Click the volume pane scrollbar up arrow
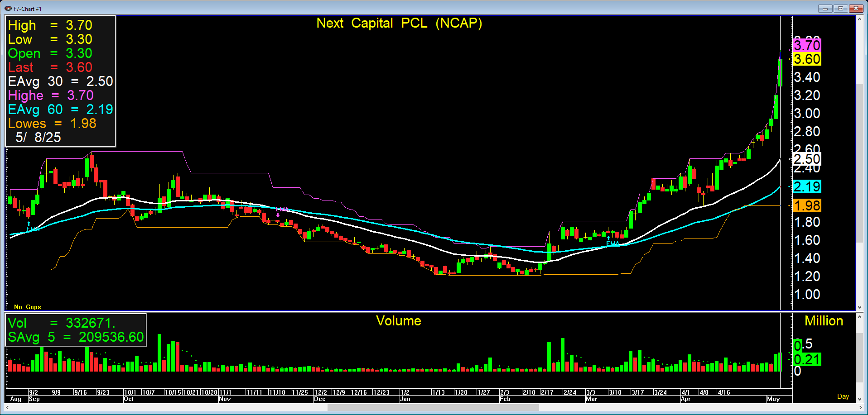Viewport: 868px width, 415px height. 859,317
